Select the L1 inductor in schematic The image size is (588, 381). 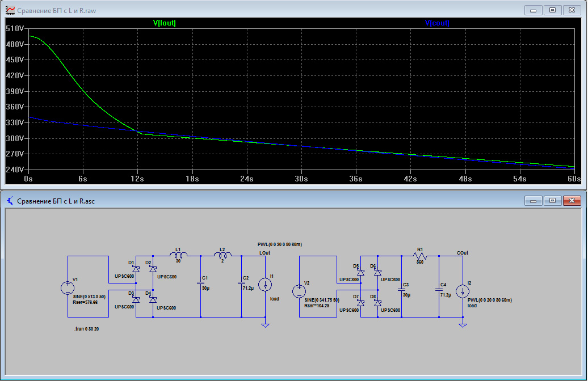click(x=178, y=256)
